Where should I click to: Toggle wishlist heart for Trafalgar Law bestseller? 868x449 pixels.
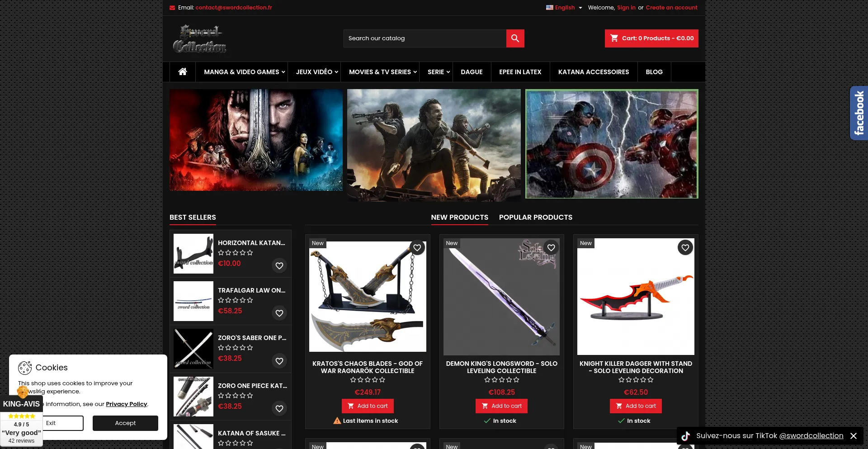279,313
